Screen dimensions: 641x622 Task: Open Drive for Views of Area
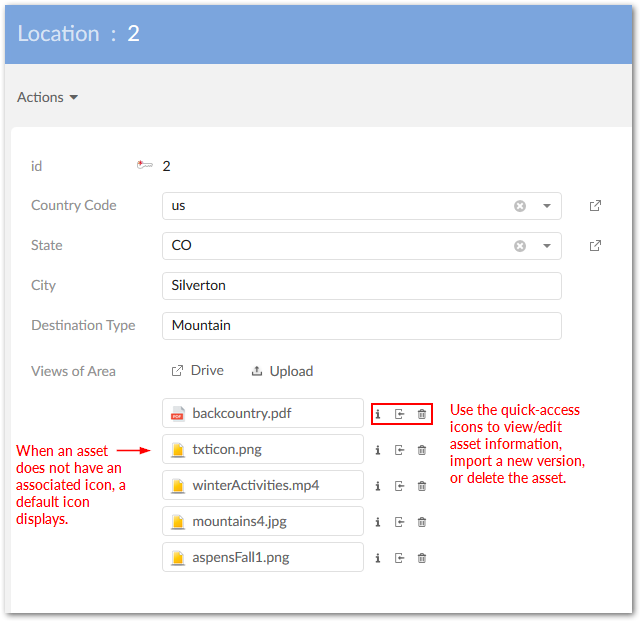(x=197, y=371)
